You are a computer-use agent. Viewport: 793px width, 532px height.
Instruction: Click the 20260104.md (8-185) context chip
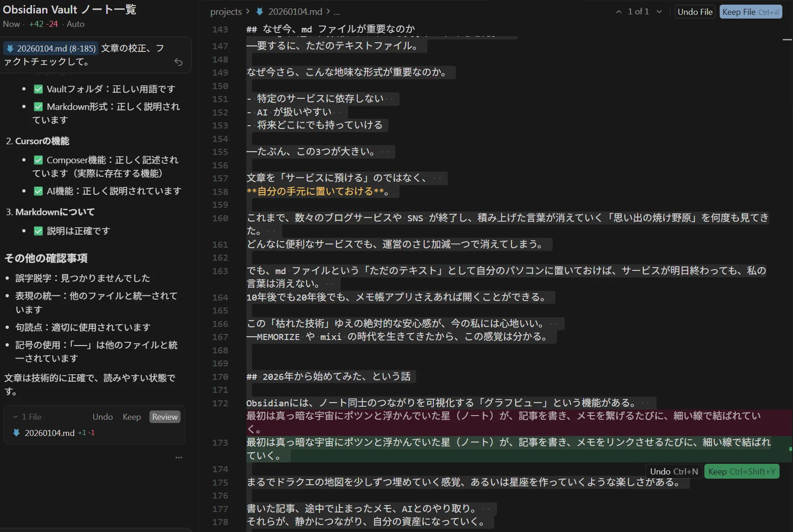pyautogui.click(x=51, y=48)
